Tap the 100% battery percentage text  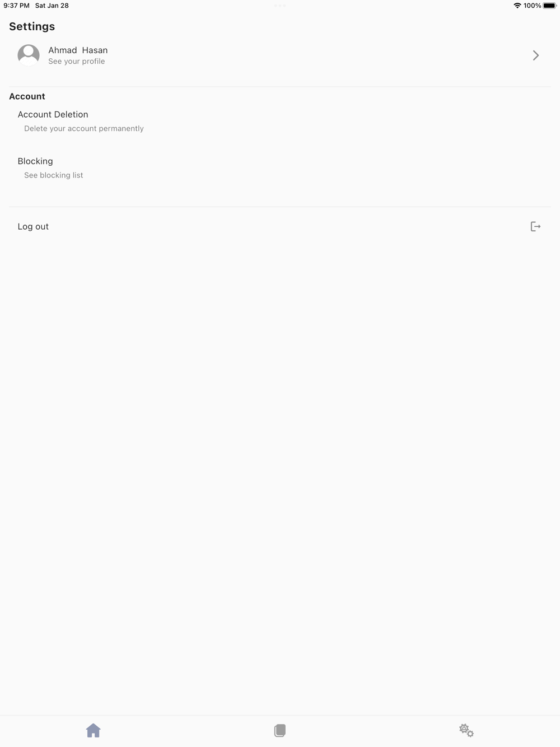tap(532, 6)
